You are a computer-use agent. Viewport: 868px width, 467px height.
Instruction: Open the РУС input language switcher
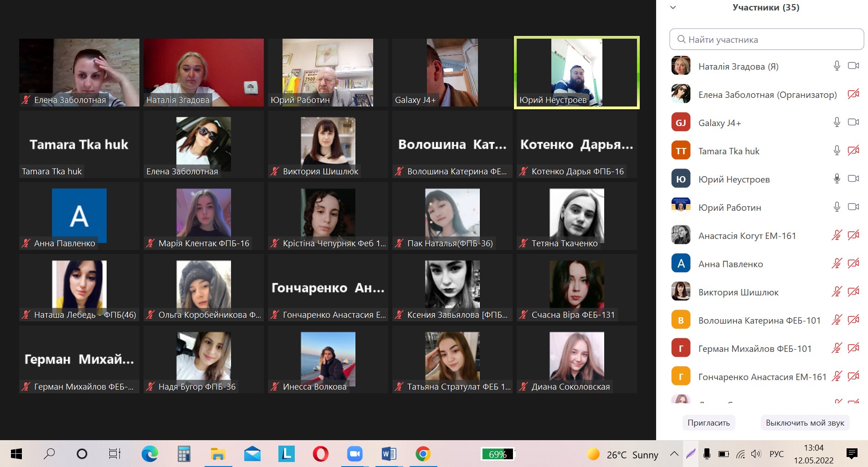[776, 454]
